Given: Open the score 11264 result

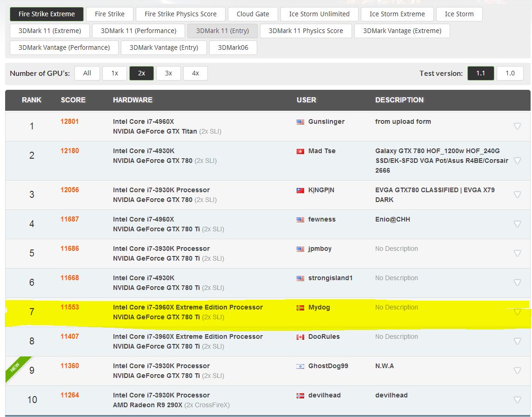Looking at the screenshot, I should (70, 395).
